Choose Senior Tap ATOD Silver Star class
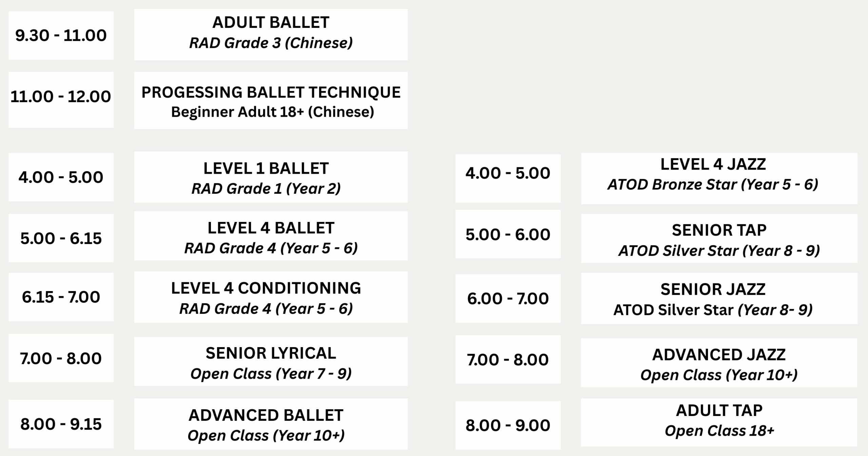Screen dimensions: 868x456 (x=719, y=238)
